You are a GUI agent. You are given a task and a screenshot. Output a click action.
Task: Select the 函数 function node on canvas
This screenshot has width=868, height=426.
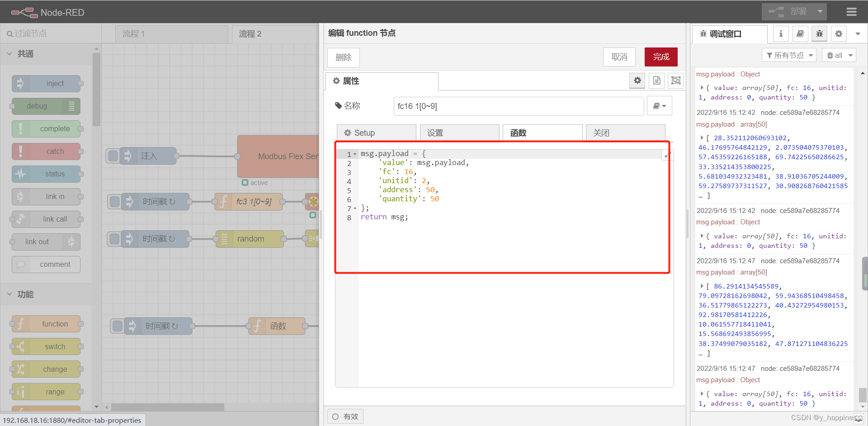277,326
